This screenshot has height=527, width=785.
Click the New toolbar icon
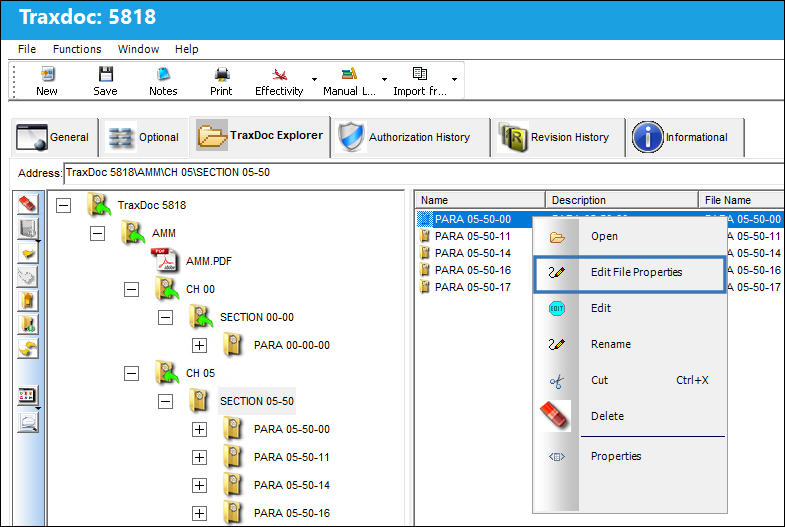pos(47,75)
